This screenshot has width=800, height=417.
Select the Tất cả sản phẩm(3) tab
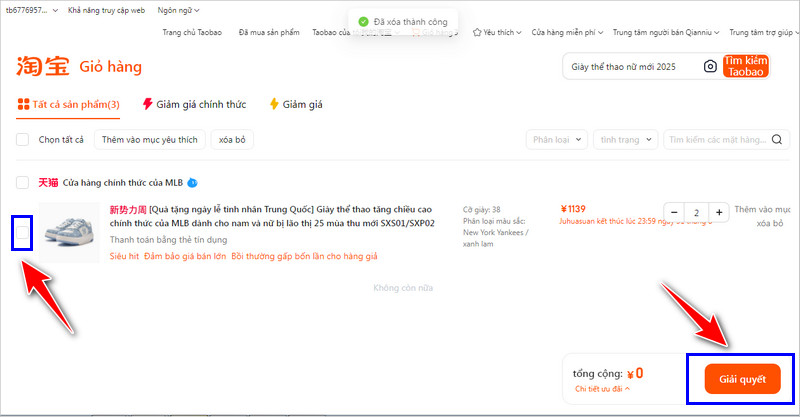click(68, 105)
